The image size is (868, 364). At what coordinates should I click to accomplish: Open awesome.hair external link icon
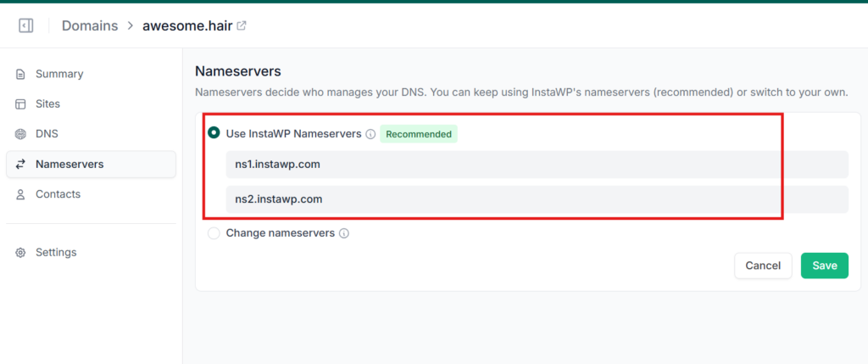(242, 25)
